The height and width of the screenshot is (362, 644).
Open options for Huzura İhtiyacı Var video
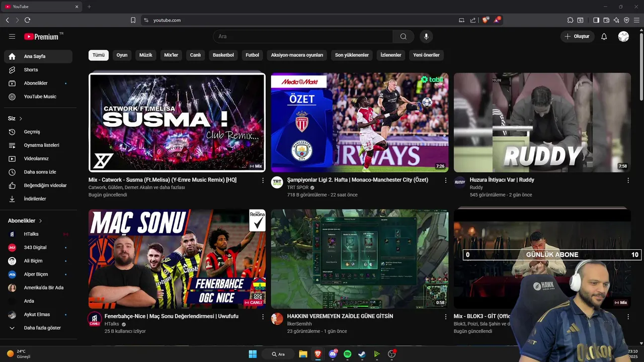628,180
